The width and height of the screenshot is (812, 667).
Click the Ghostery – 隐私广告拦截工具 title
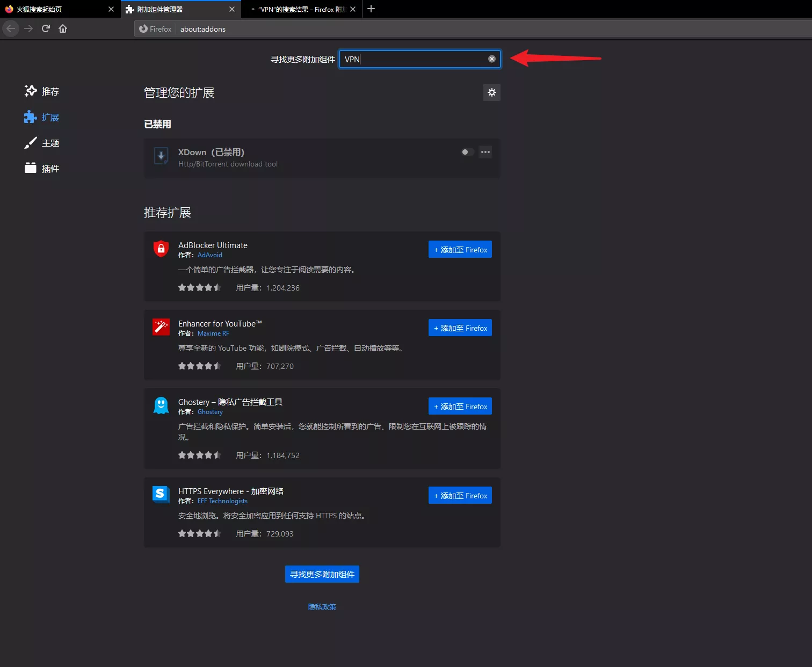pos(230,402)
